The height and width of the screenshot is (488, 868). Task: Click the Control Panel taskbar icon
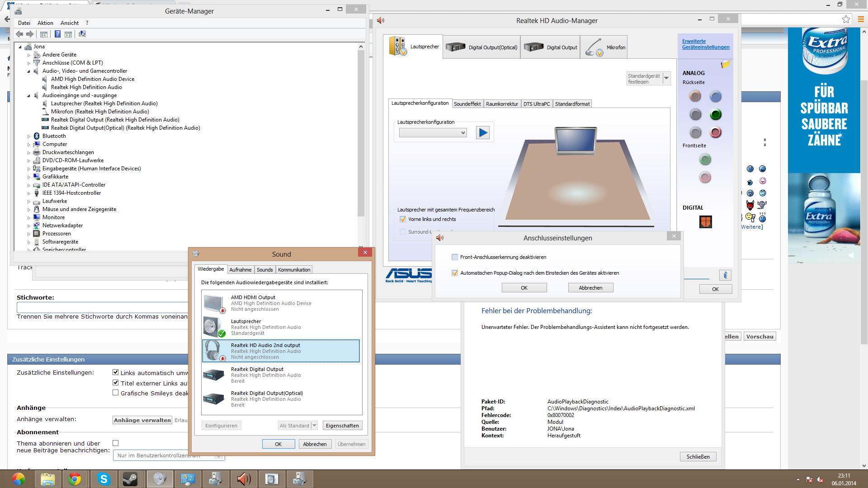(188, 479)
